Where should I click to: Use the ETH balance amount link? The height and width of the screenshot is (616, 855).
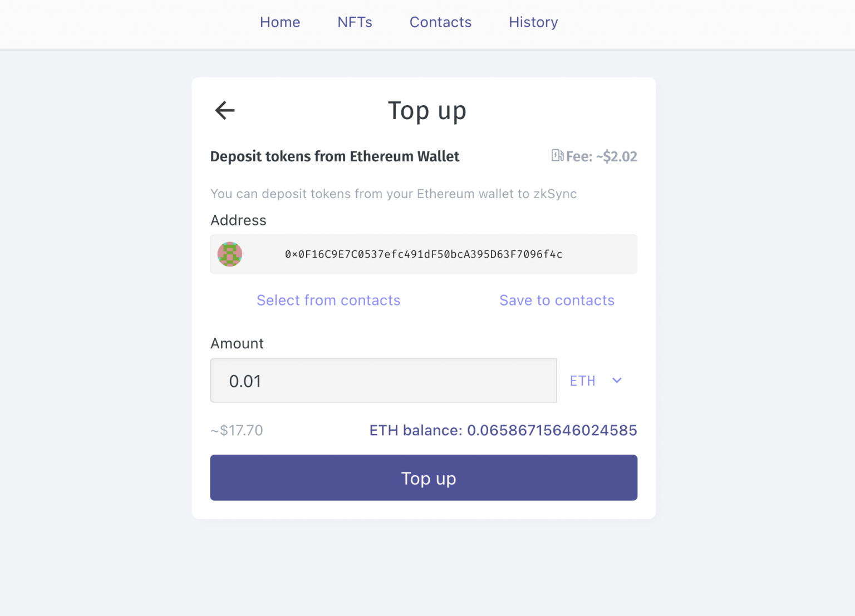503,430
